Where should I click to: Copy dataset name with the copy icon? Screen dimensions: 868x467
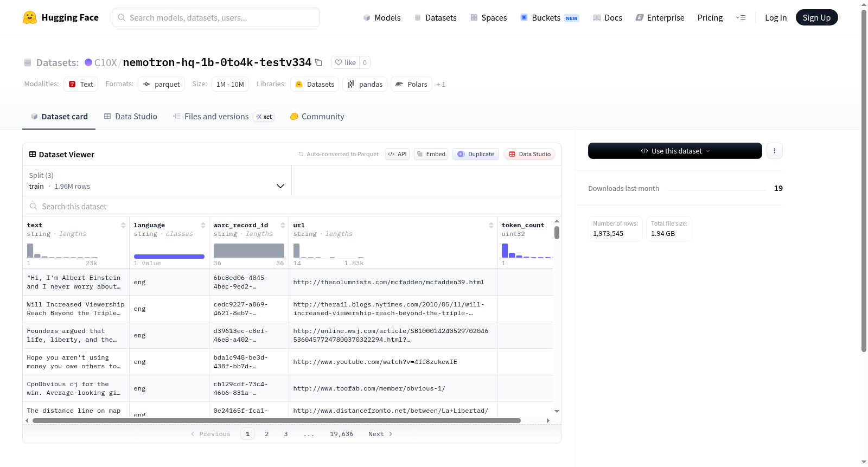(319, 62)
